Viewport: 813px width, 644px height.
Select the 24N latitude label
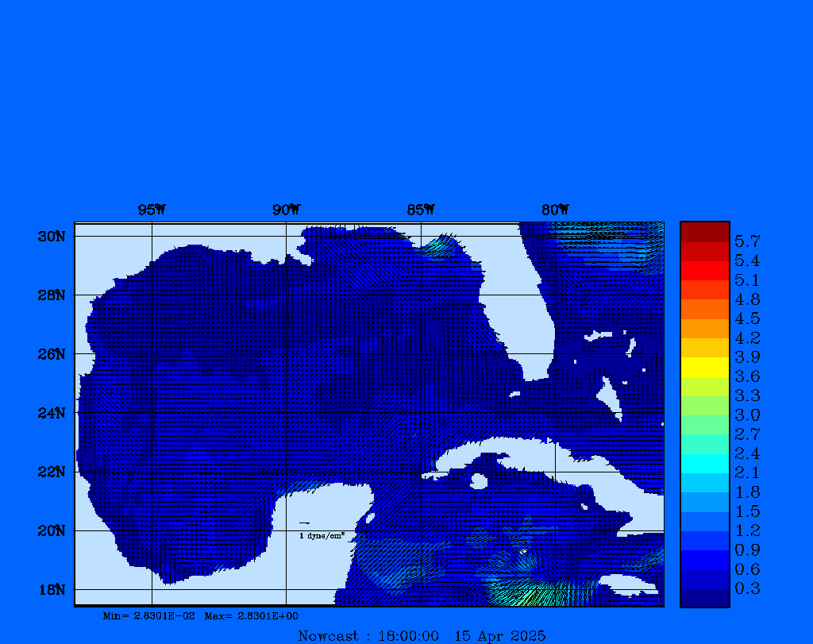click(50, 413)
